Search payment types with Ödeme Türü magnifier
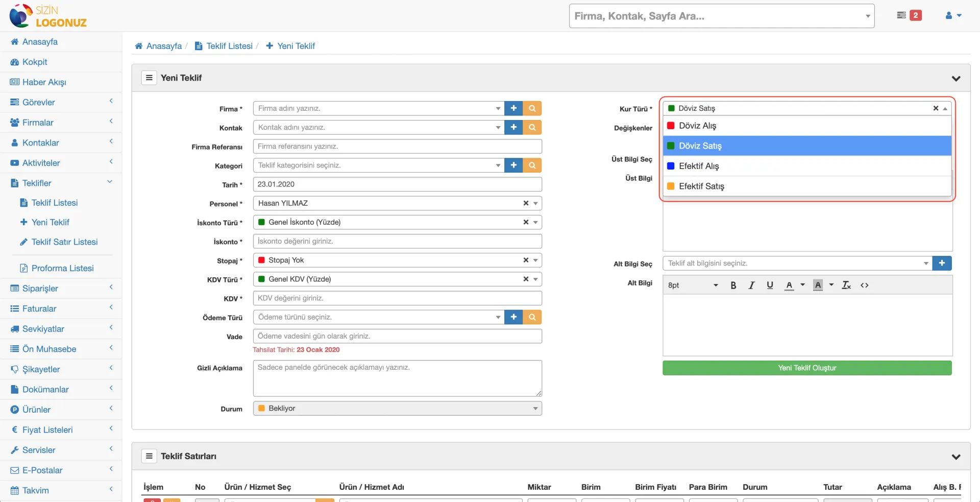Viewport: 980px width, 502px height. point(532,317)
